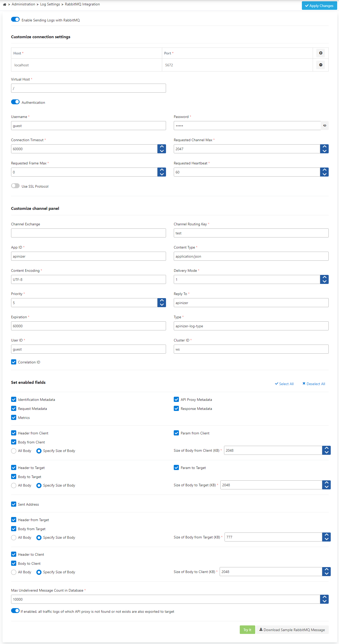Select All Body radio for Body from Client
The image size is (339, 644).
[x=14, y=451]
